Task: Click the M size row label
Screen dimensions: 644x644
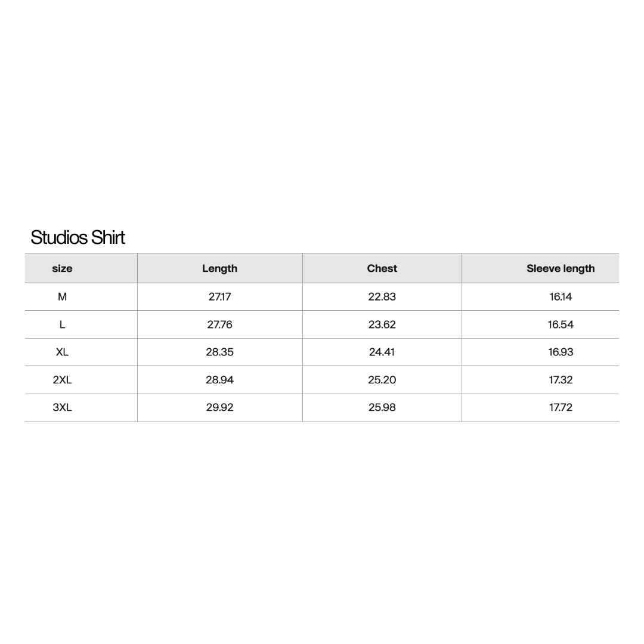Action: pos(62,296)
